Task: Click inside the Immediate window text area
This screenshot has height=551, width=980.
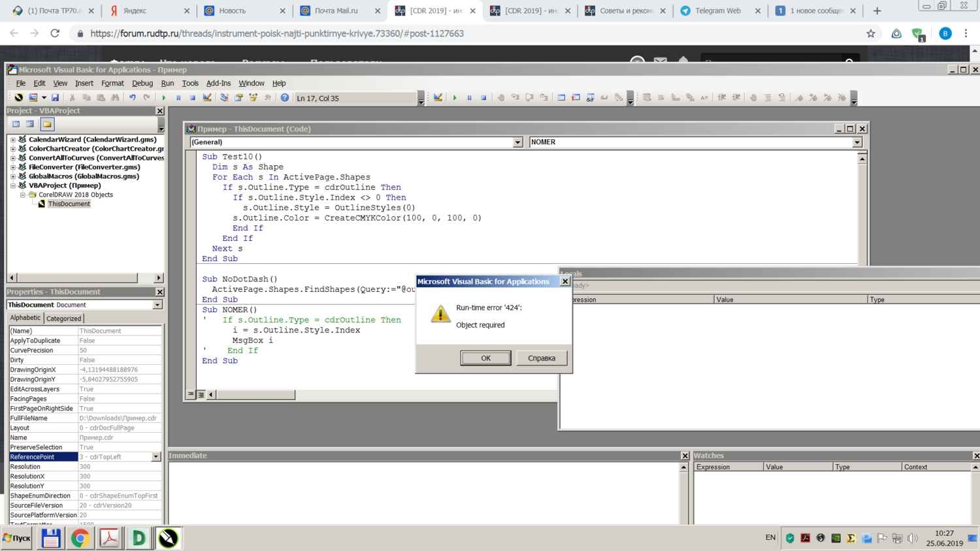Action: coord(423,493)
